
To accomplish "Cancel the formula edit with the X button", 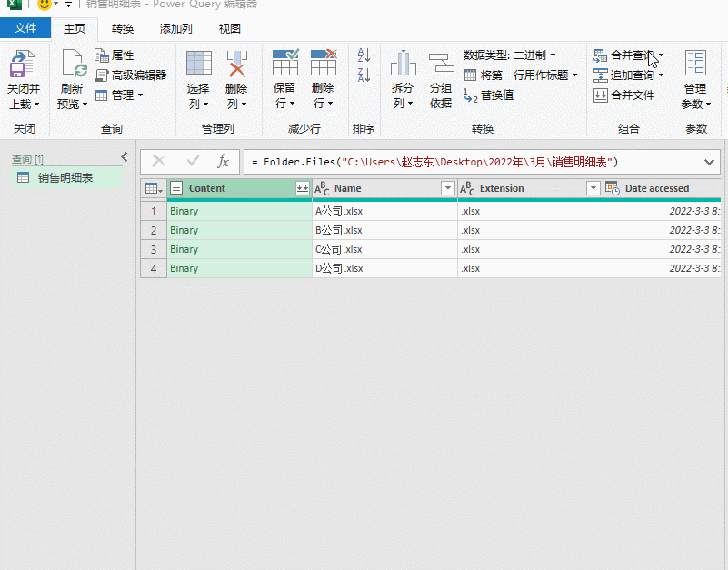I will coord(159,162).
